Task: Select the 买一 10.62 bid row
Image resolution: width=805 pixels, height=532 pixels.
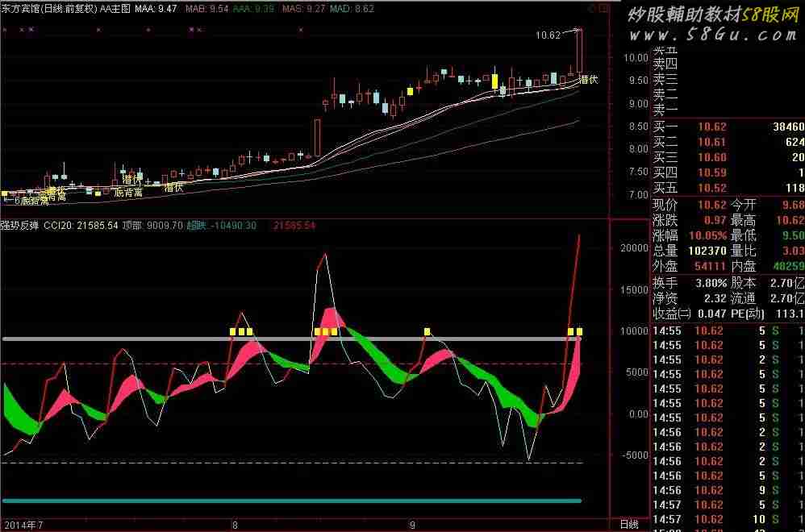Action: click(x=728, y=127)
